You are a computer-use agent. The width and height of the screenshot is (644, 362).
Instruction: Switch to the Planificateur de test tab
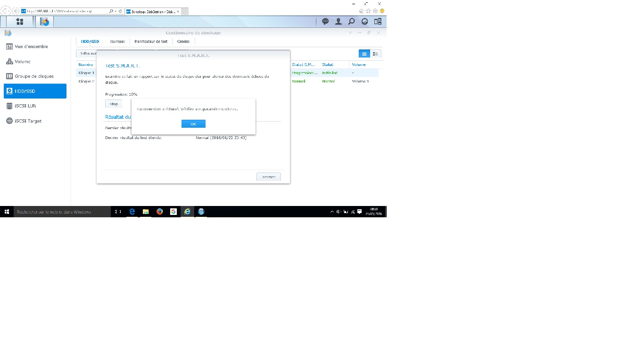pos(151,41)
